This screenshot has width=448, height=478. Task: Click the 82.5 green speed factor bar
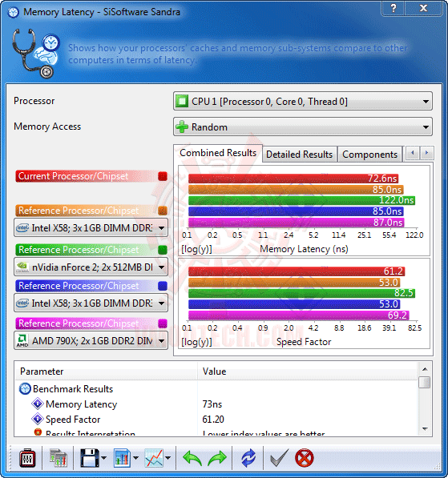pyautogui.click(x=302, y=293)
